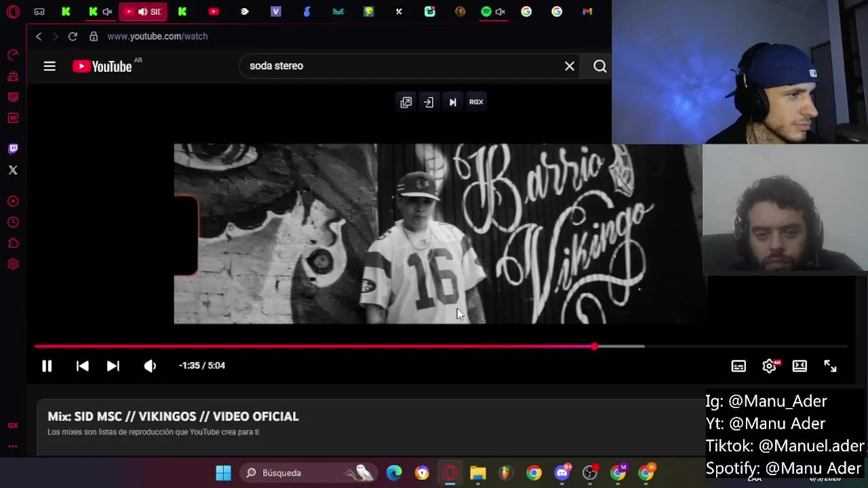
Task: Enter fullscreen mode on the player
Action: tap(830, 366)
